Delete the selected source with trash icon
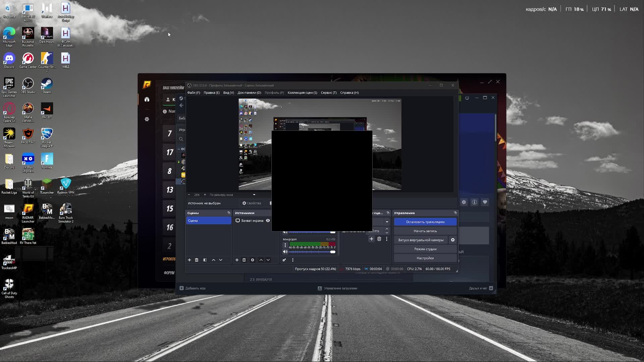 244,260
